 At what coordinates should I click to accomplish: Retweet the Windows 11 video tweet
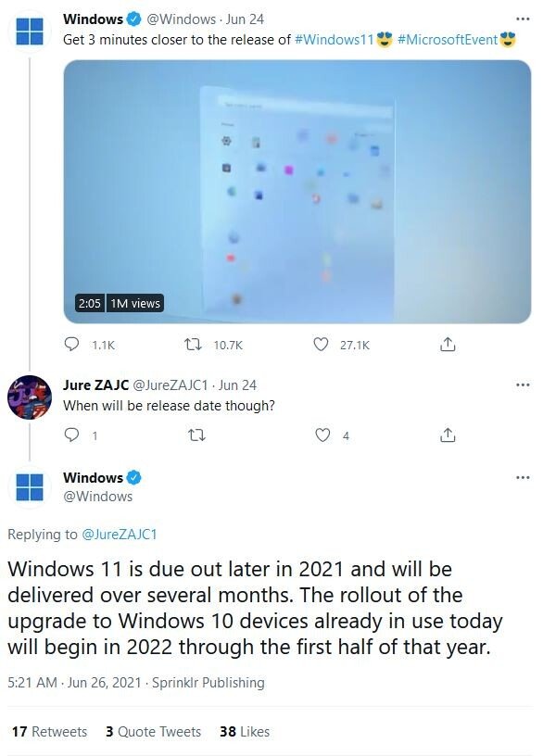point(194,345)
